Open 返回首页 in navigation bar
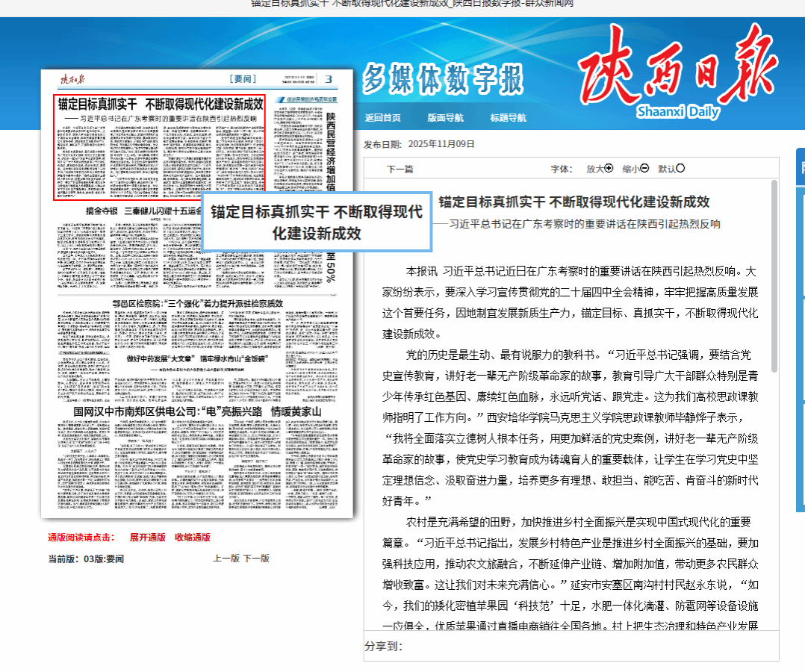Viewport: 805px width, 672px height. click(382, 117)
